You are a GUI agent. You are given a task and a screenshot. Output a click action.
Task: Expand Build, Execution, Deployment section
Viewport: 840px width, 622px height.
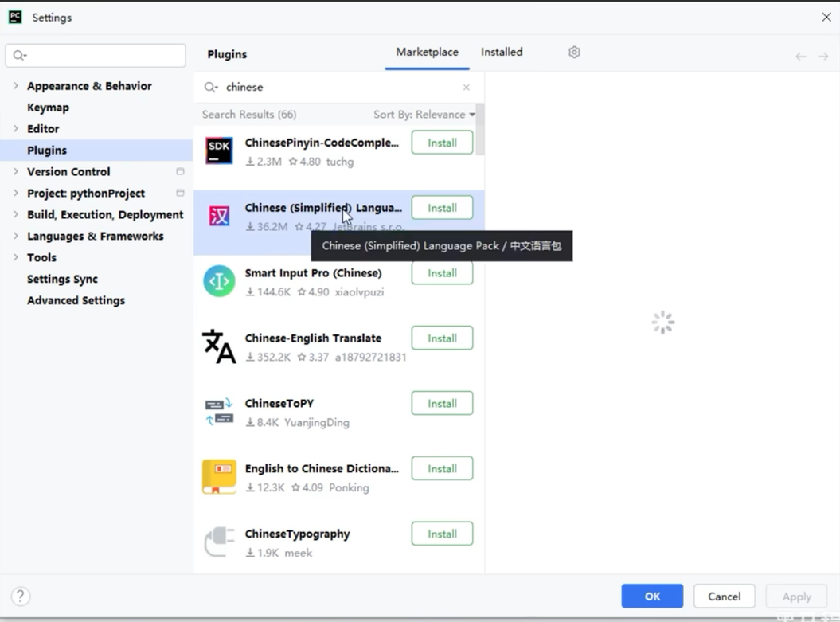coord(16,214)
